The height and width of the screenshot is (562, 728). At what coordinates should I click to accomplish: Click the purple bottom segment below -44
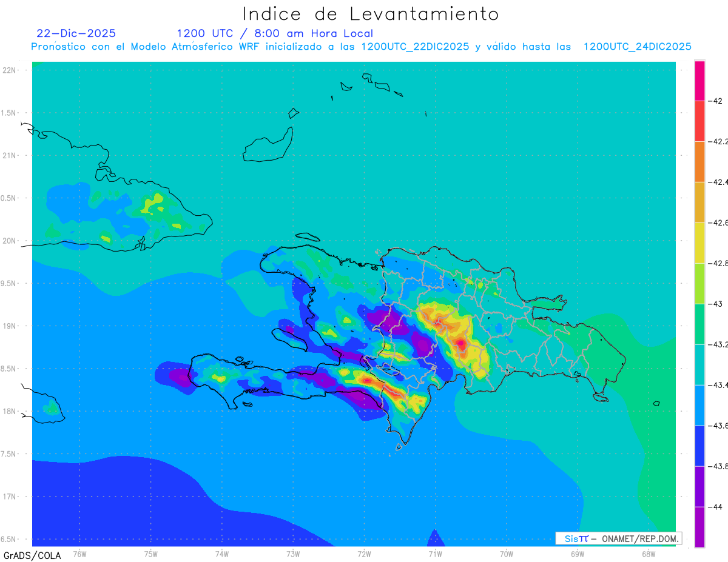[x=699, y=527]
